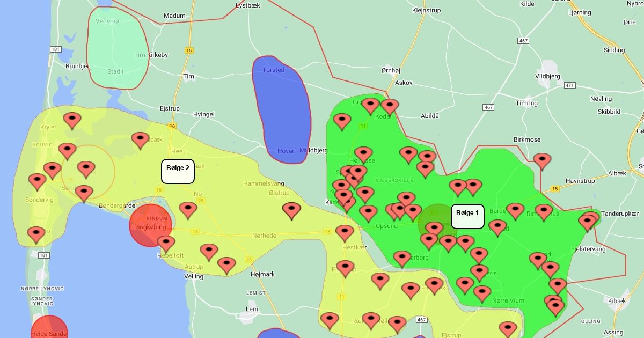The image size is (644, 338).
Task: Open the marker pin above Nørre Vium
Action: [x=481, y=293]
